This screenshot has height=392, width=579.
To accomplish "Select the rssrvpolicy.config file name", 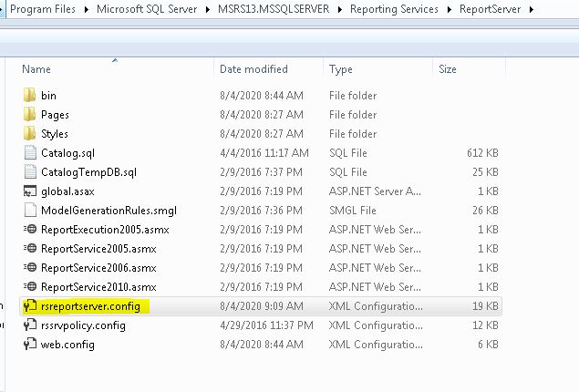I will click(x=83, y=325).
